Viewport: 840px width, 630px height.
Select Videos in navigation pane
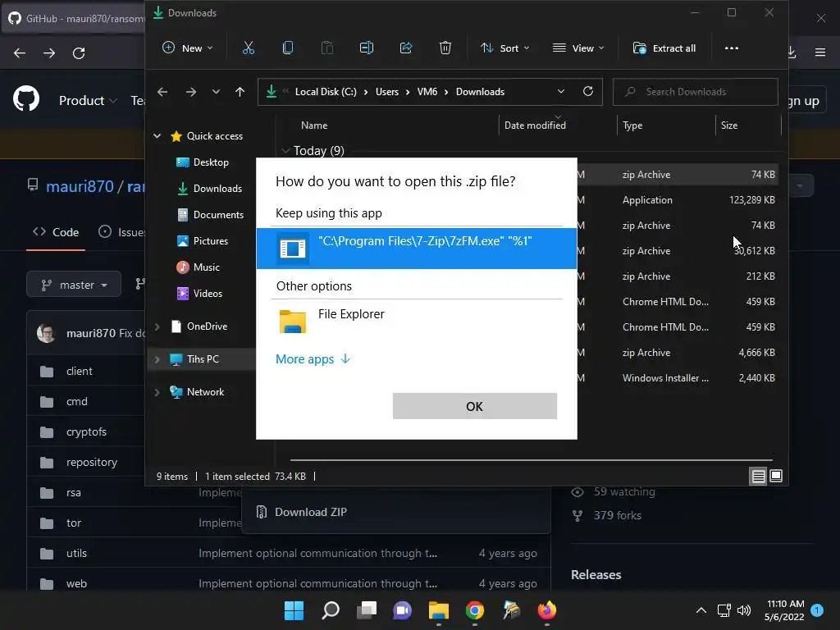click(208, 294)
